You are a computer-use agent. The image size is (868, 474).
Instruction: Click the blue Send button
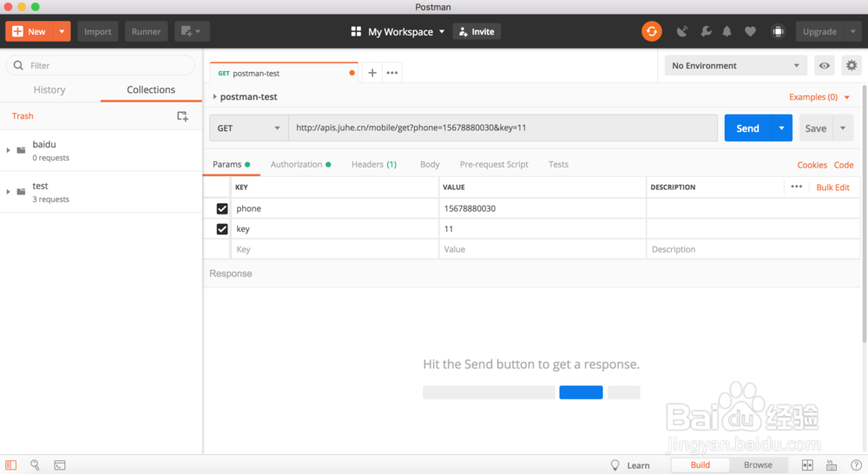[x=747, y=128]
